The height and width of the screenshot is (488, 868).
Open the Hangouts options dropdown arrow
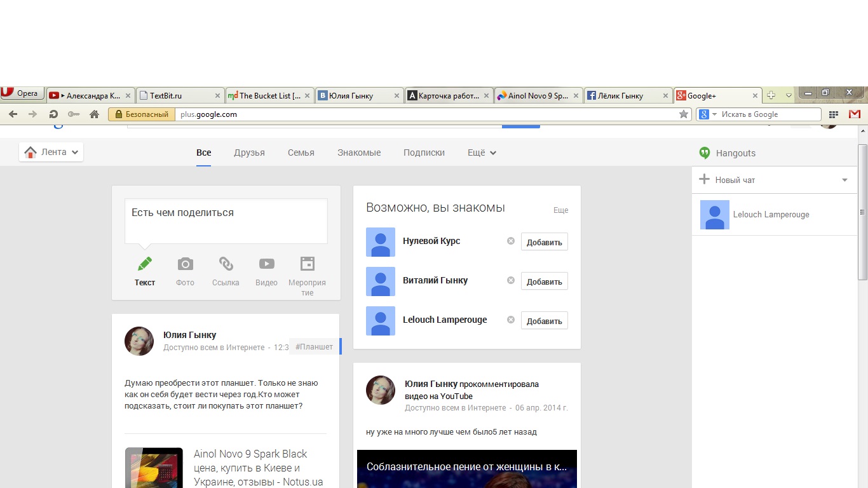[844, 180]
